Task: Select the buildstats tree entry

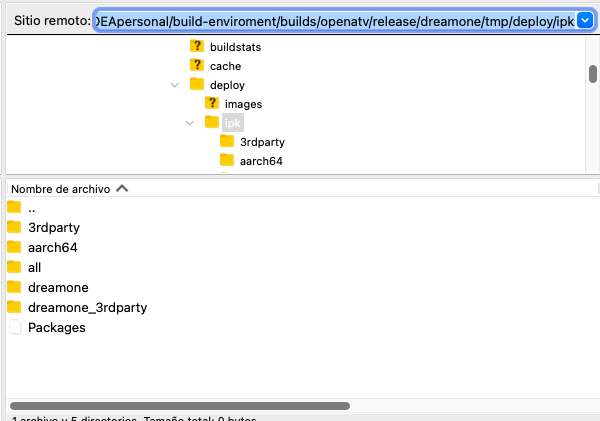Action: click(x=236, y=47)
